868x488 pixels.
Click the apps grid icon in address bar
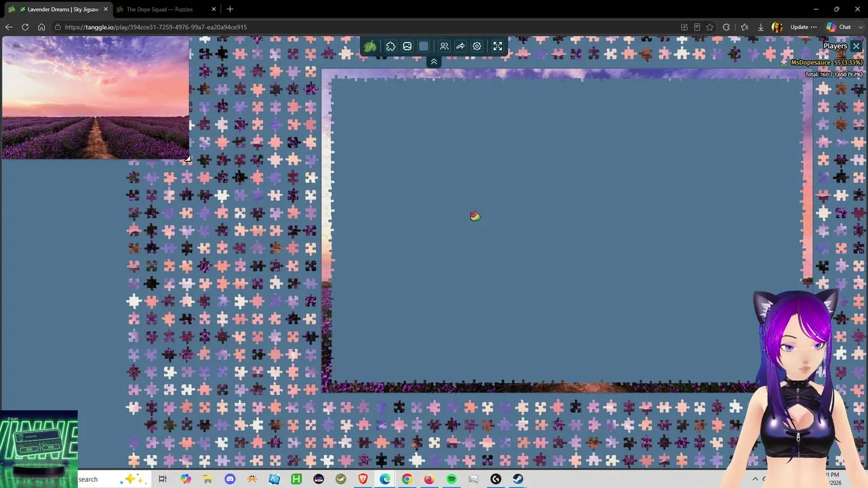(x=684, y=27)
